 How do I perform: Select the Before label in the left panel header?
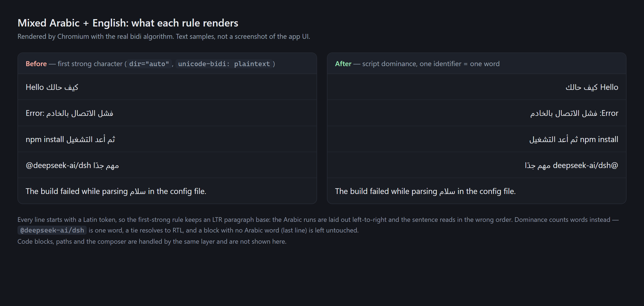click(36, 64)
